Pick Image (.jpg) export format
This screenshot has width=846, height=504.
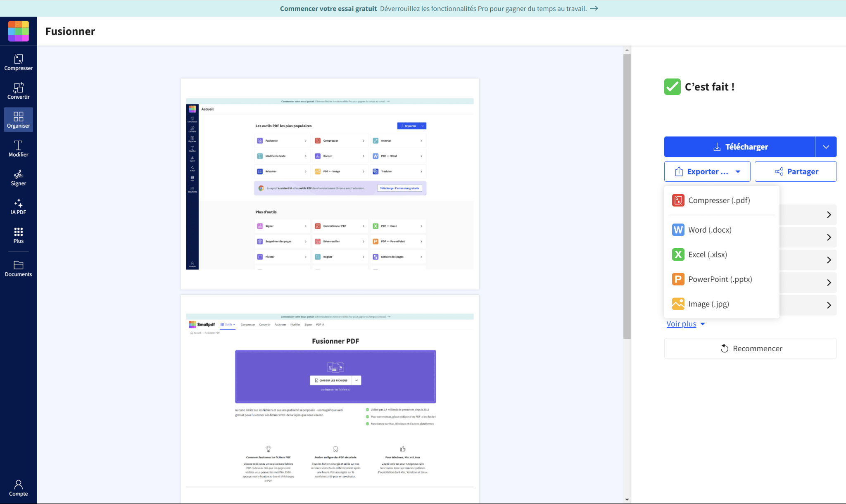coord(708,304)
